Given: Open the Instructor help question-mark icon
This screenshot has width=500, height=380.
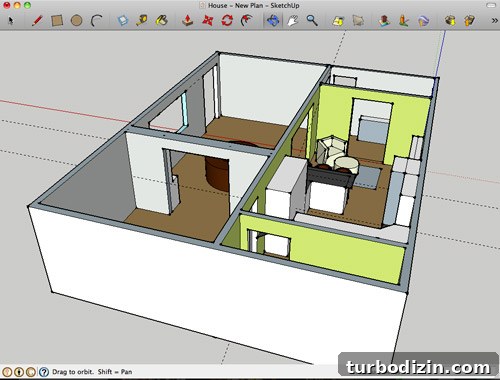Looking at the screenshot, I should (x=44, y=372).
